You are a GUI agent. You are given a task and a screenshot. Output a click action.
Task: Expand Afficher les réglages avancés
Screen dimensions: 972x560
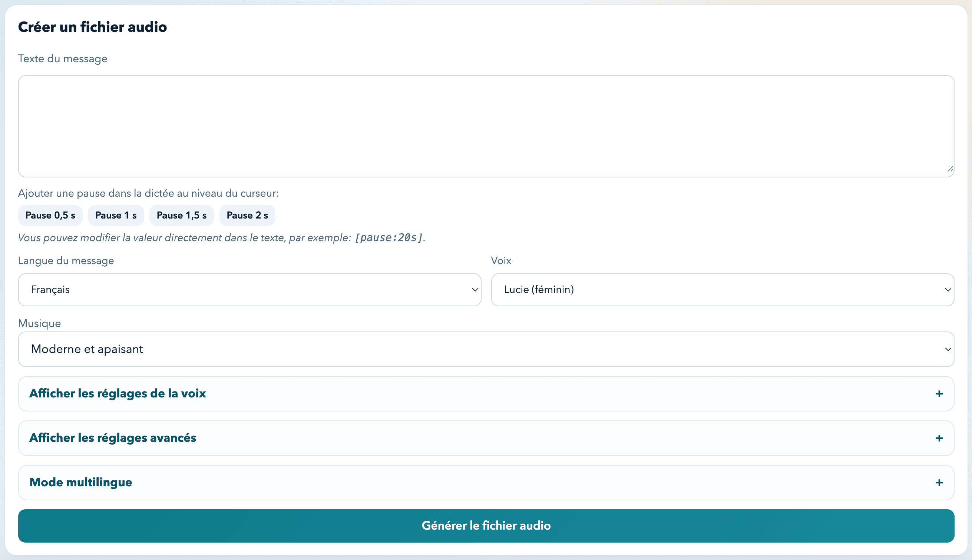click(x=113, y=438)
